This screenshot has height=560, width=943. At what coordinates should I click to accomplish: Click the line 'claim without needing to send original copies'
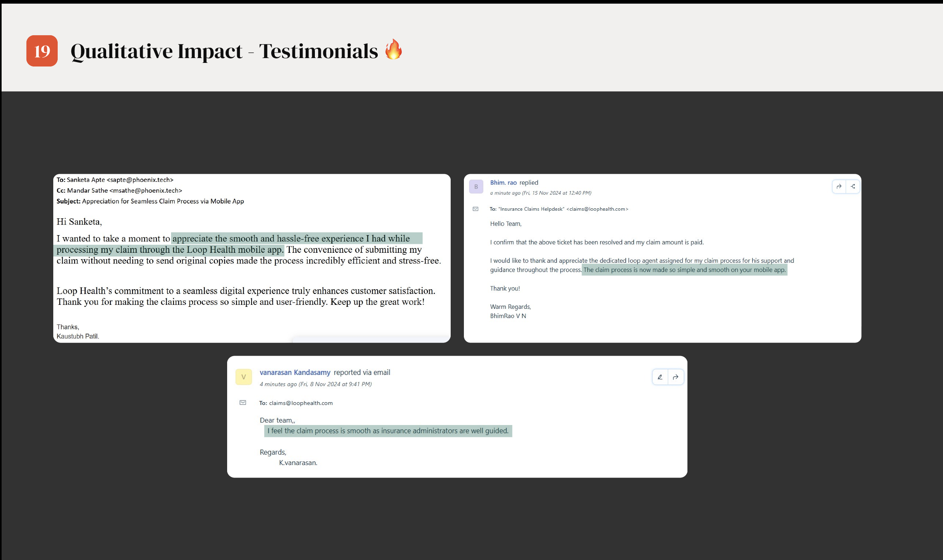(x=249, y=261)
